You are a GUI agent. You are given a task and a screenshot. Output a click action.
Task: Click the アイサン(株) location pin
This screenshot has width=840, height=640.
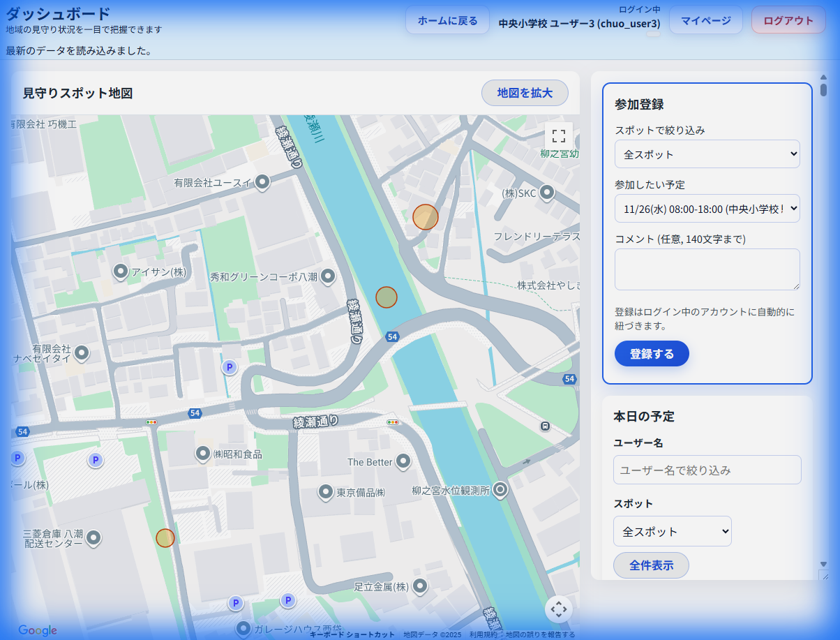[121, 271]
